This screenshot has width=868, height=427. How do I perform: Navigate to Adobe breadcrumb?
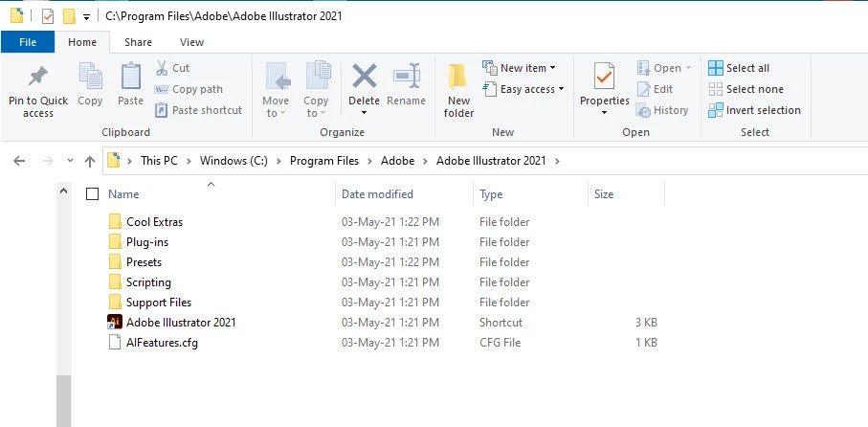(397, 161)
